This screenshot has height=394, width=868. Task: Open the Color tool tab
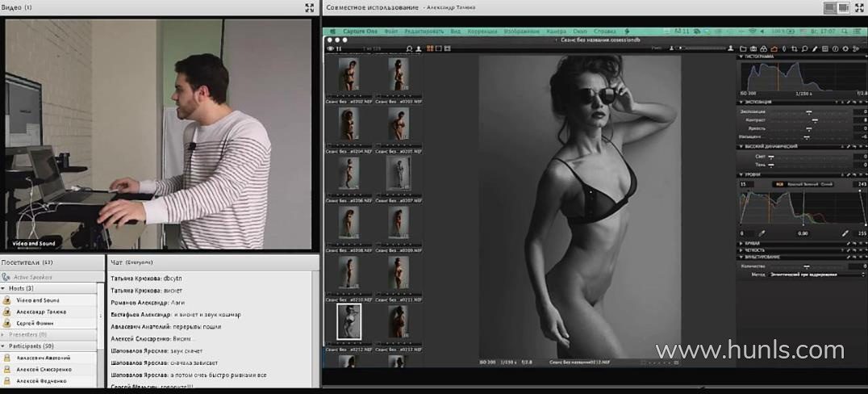click(763, 48)
